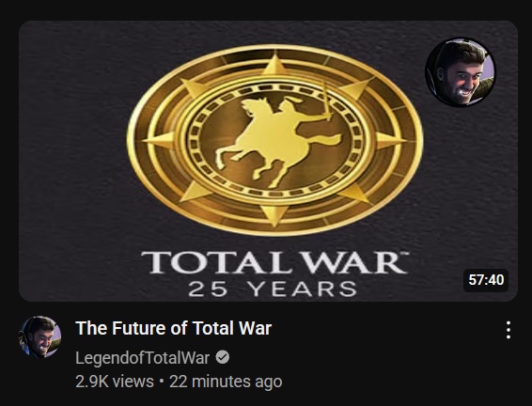Open the three-dot more actions menu

(x=508, y=330)
